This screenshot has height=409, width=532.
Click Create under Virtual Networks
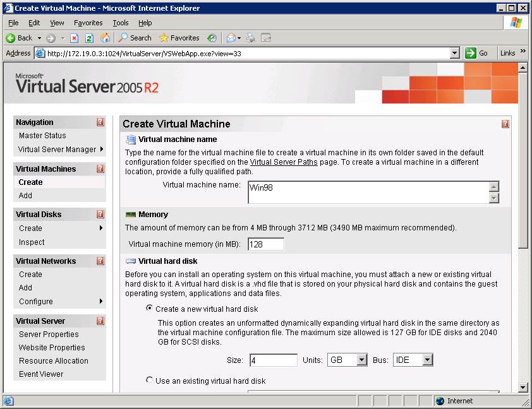30,274
